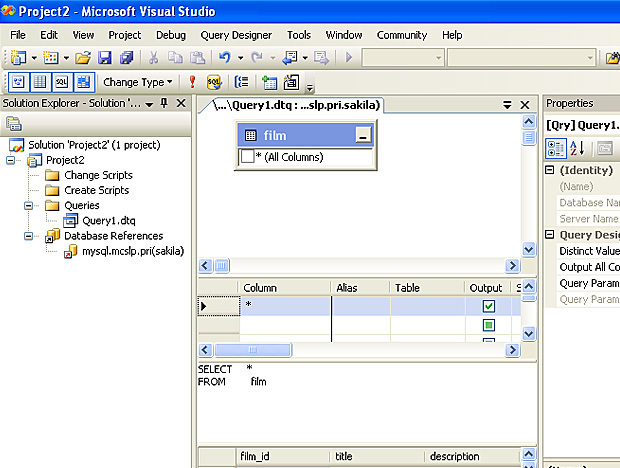Screen dimensions: 620x468
Task: Open the View menu
Action: pyautogui.click(x=83, y=35)
